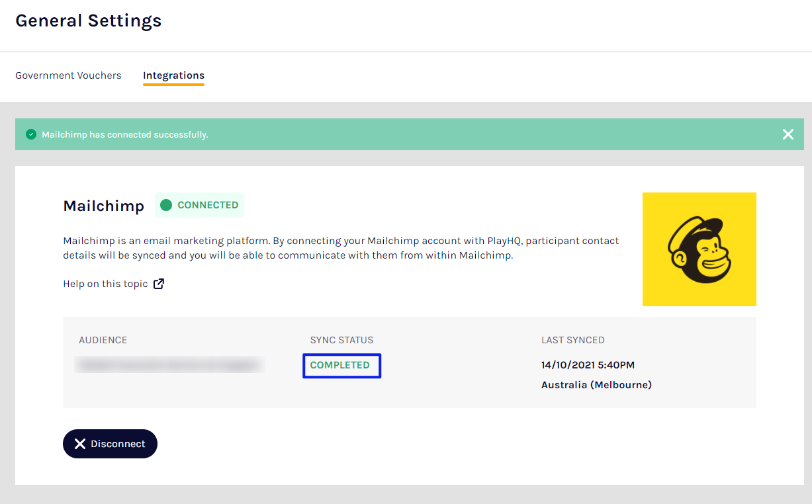Click the General Settings page heading
The image size is (812, 504).
coord(88,21)
